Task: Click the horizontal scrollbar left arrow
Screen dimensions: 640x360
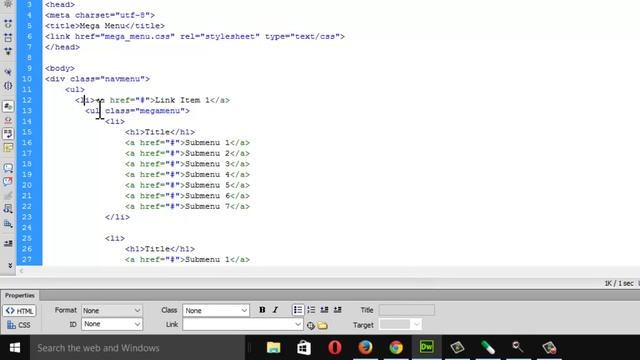Action: 21,271
